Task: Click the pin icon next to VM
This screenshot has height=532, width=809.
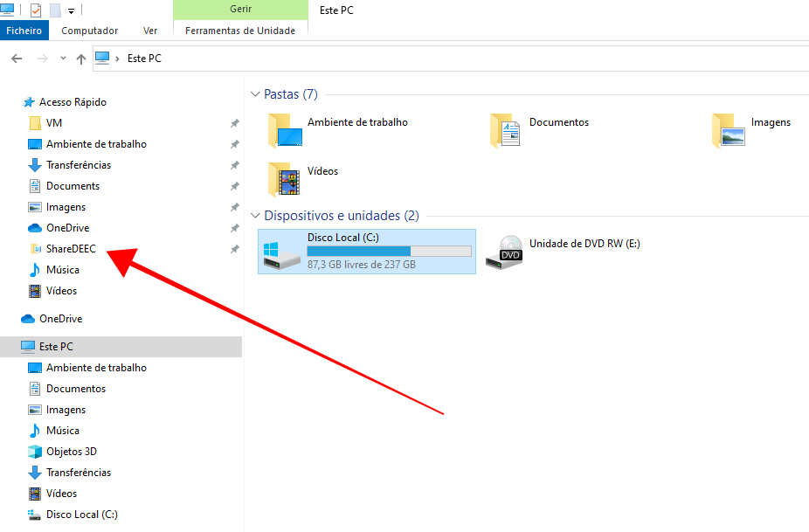Action: 235,123
